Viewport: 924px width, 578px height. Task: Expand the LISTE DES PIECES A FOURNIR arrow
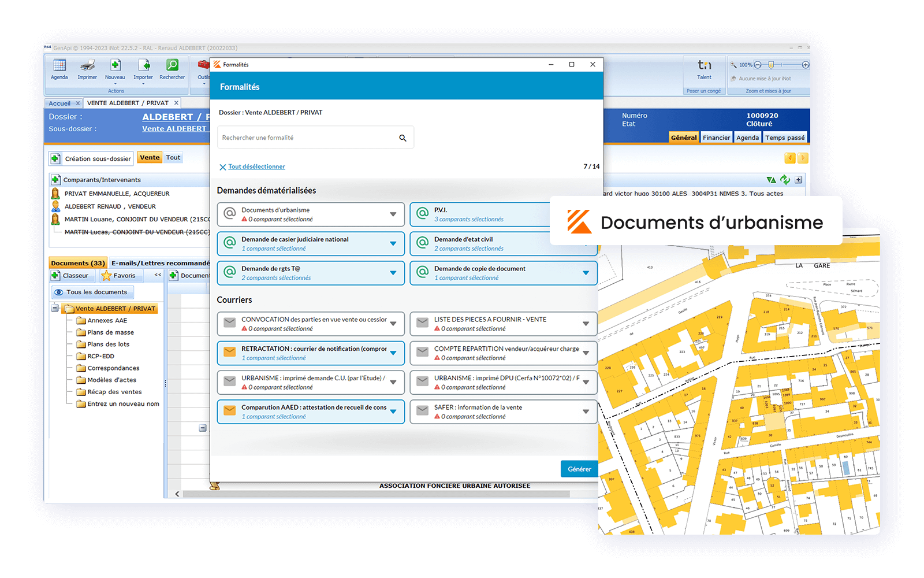click(x=586, y=324)
